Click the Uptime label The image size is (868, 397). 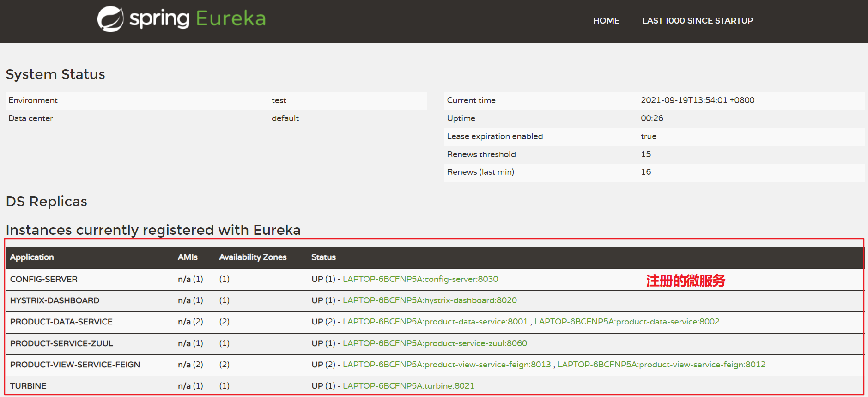461,118
